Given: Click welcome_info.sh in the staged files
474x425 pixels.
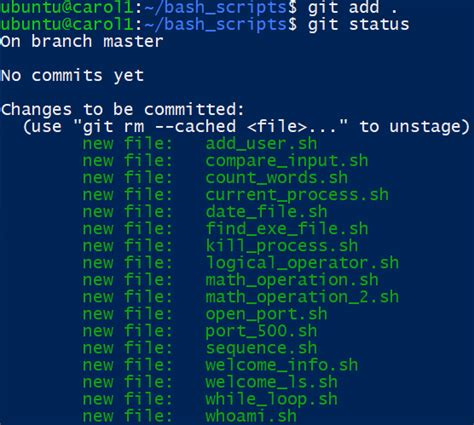Looking at the screenshot, I should point(282,365).
